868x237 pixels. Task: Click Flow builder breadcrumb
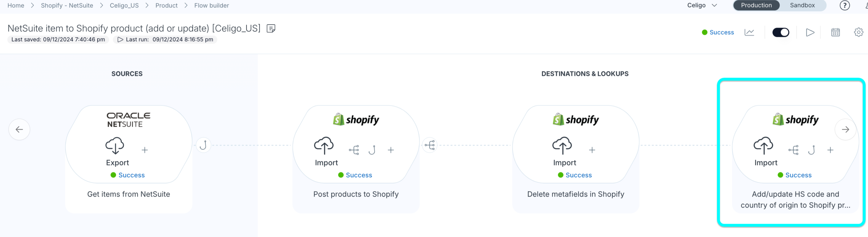(x=211, y=5)
